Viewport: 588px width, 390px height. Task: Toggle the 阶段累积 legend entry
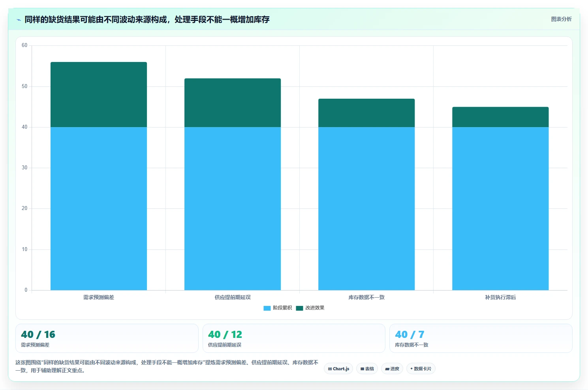[278, 308]
